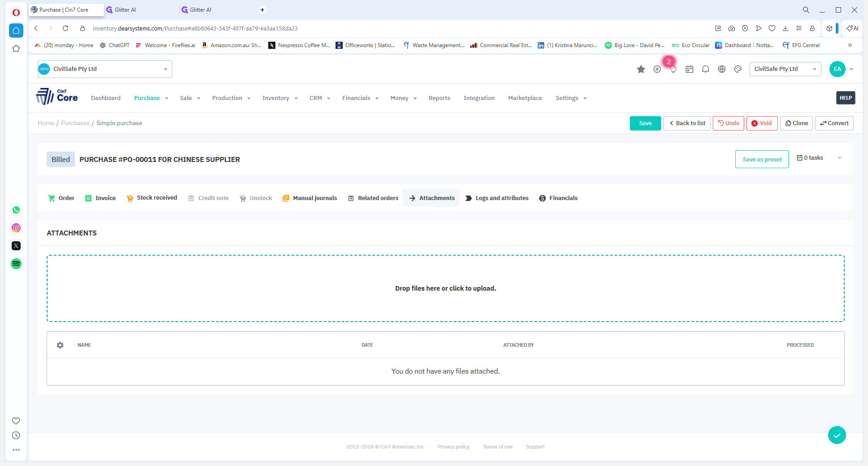The width and height of the screenshot is (868, 466).
Task: Click the Save as preset button
Action: (762, 159)
